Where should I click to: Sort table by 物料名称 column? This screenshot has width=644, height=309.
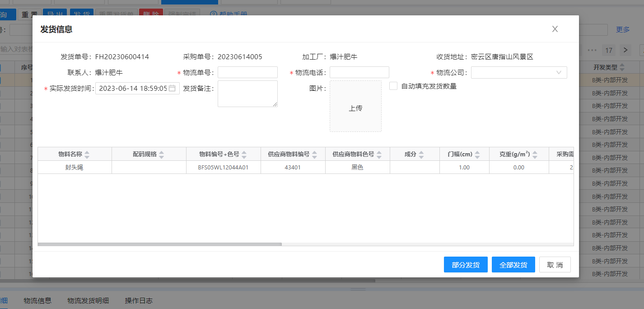click(87, 154)
